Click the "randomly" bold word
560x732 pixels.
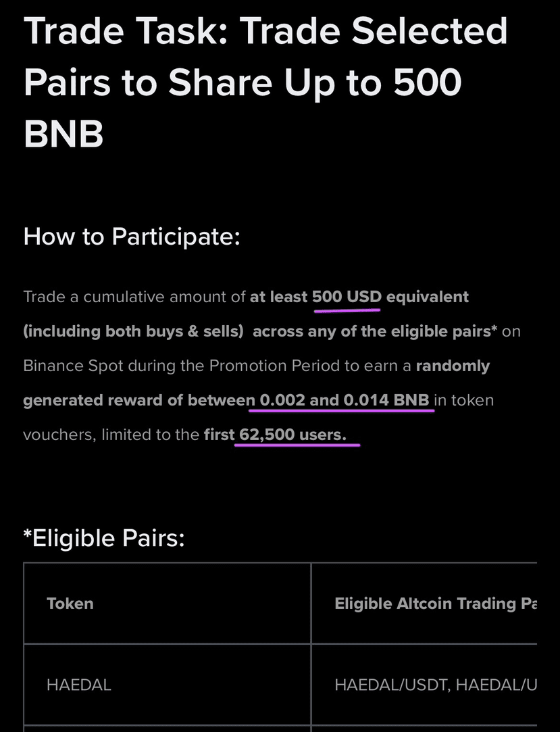[453, 366]
